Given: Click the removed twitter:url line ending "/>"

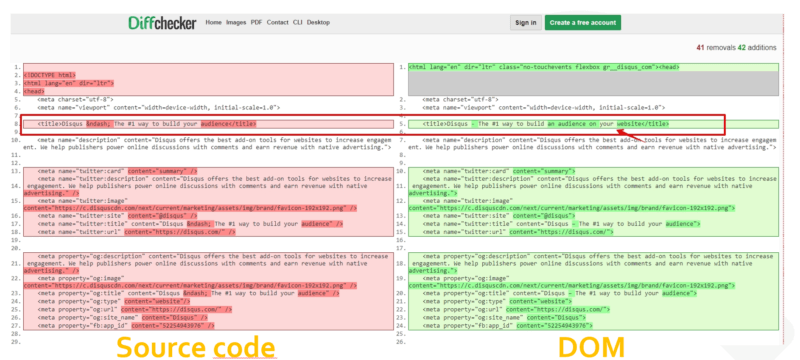Looking at the screenshot, I should point(136,232).
